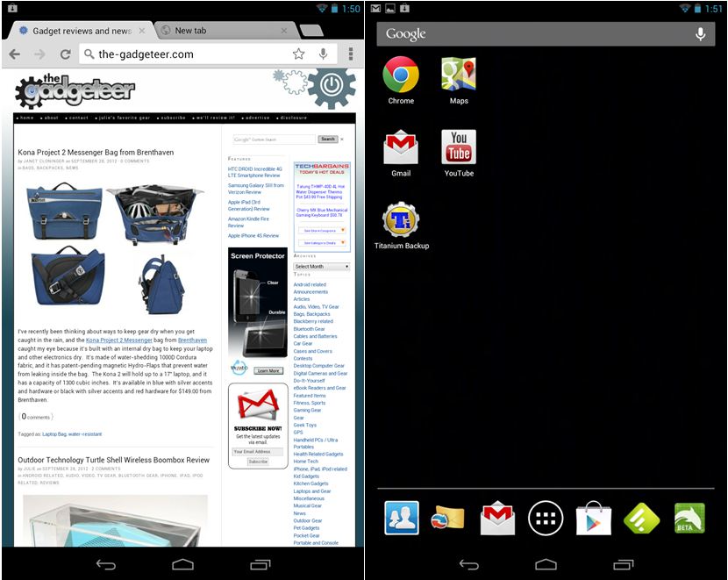Close the New tab tab

pos(283,31)
